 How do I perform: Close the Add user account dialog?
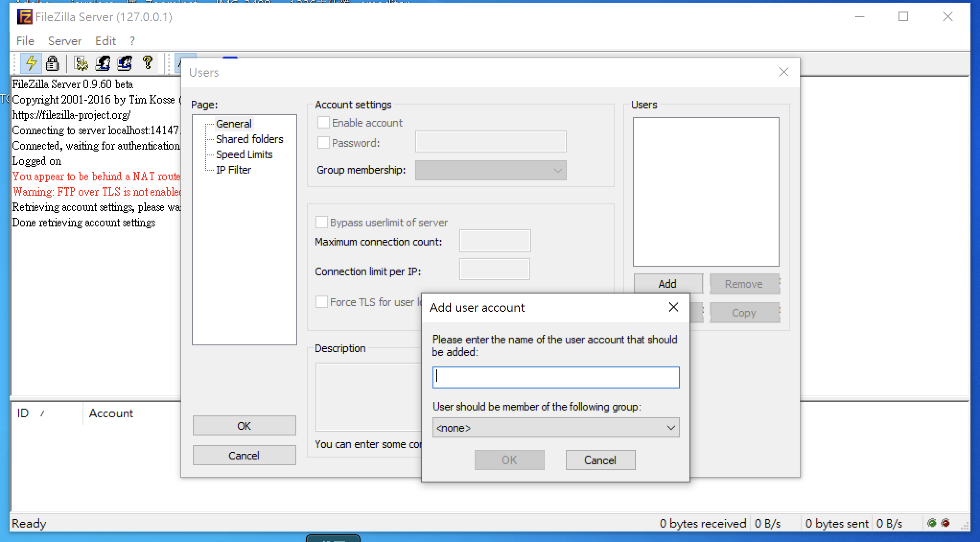tap(673, 307)
